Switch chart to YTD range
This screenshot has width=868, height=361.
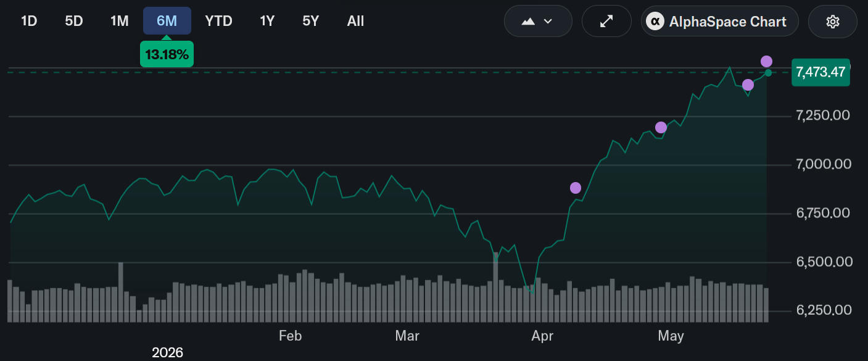(x=219, y=21)
